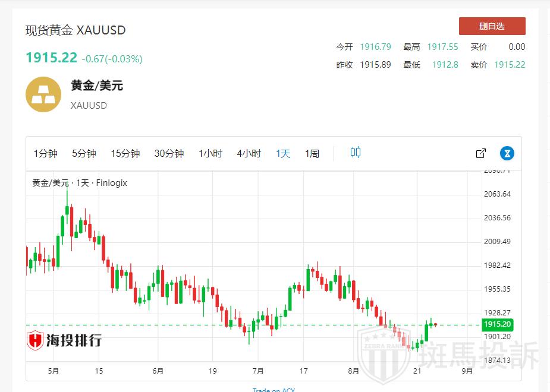The image size is (550, 392).
Task: Select the 1天 timeframe
Action: (x=283, y=153)
